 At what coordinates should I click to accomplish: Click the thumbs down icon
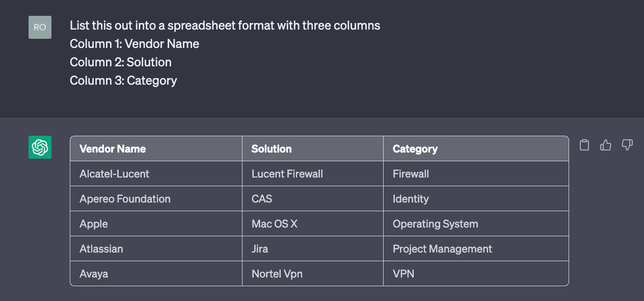(627, 145)
